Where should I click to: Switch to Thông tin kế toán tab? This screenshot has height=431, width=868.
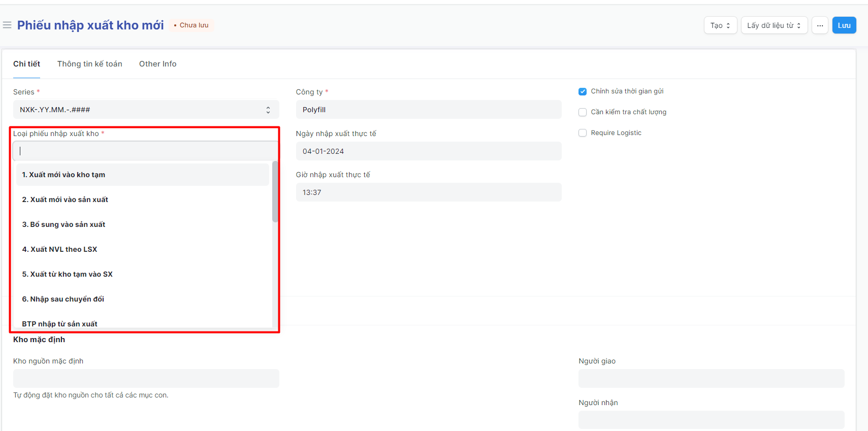[89, 64]
